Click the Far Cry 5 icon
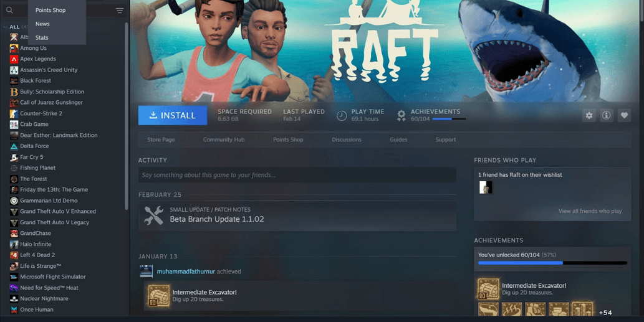This screenshot has width=644, height=322. point(14,157)
